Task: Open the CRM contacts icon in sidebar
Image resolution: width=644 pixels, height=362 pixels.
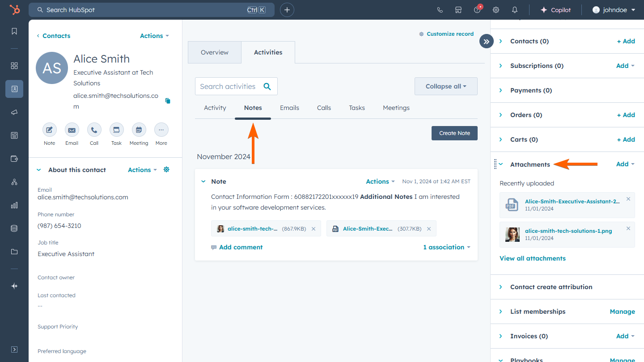Action: coord(14,89)
